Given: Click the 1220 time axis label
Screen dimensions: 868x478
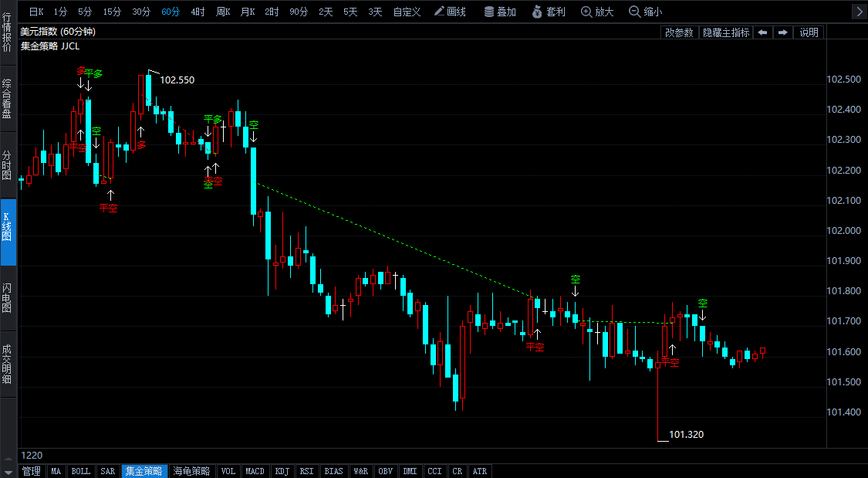Looking at the screenshot, I should (x=32, y=456).
